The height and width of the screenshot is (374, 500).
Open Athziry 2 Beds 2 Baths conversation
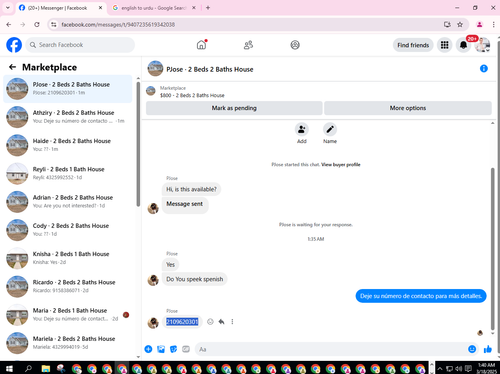coord(68,117)
